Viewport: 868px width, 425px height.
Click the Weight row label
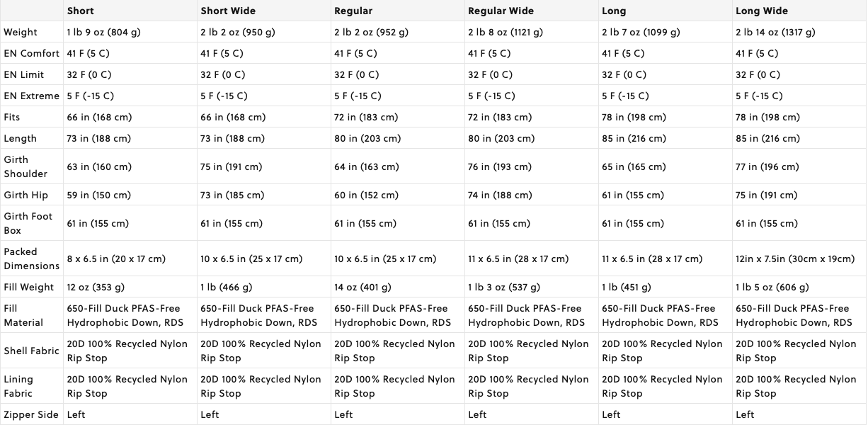click(x=21, y=32)
